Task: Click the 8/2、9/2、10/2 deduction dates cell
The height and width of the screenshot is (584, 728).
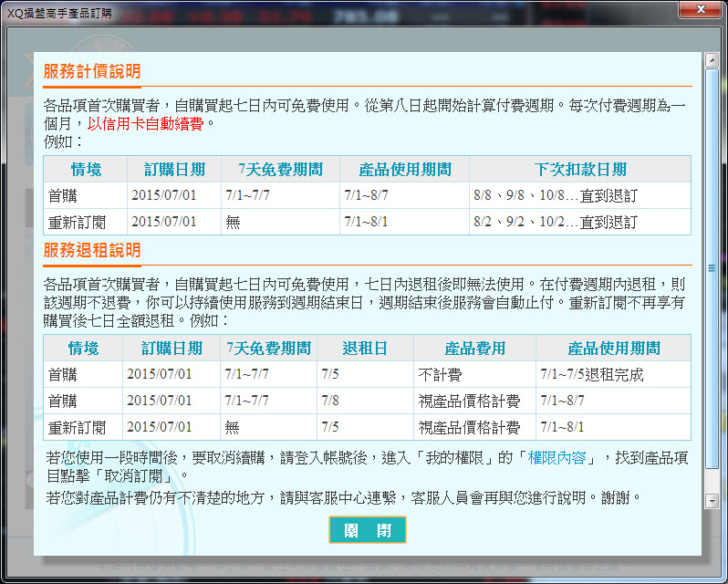Action: point(555,222)
